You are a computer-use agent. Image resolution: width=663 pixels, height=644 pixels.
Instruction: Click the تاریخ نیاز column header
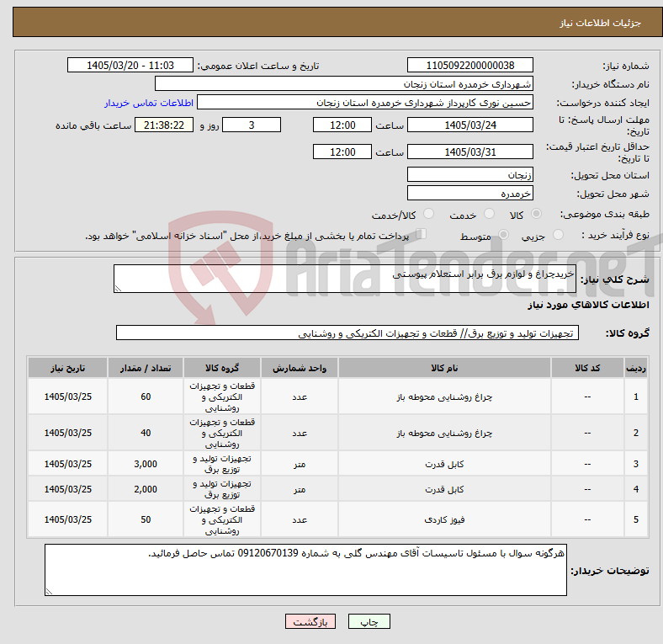pos(67,368)
